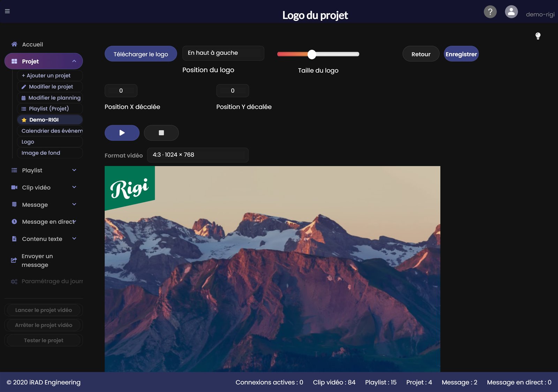The height and width of the screenshot is (392, 558).
Task: Click Lancer le projet vidéo button
Action: [44, 310]
